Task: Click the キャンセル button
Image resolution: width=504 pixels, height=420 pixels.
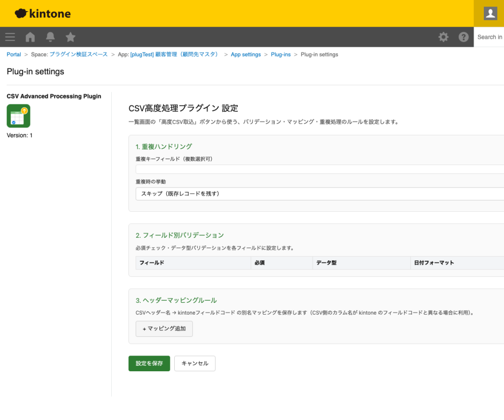Action: pos(194,363)
